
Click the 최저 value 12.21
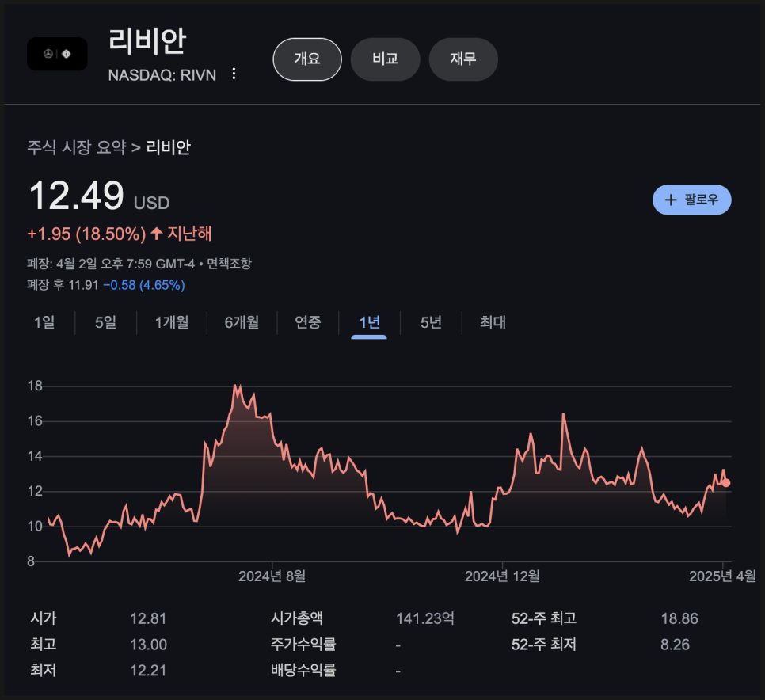pos(148,670)
